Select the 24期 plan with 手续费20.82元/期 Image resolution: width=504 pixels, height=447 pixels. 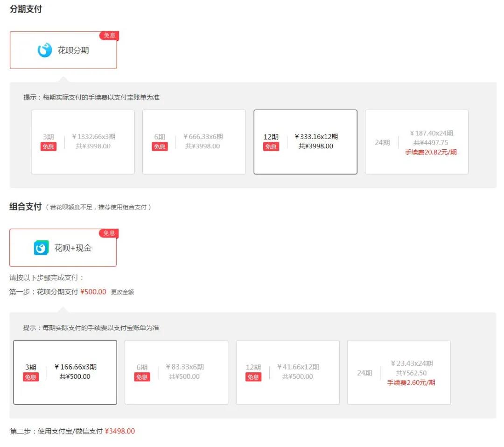[x=417, y=141]
